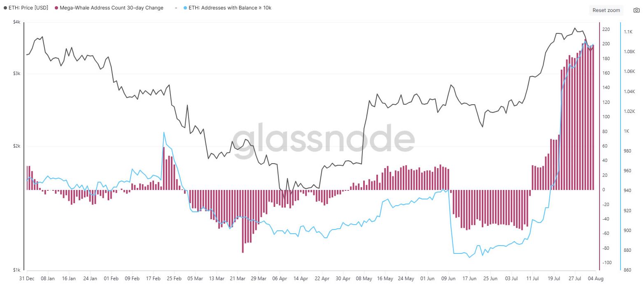Click the 09 Jun date axis label

pyautogui.click(x=448, y=279)
